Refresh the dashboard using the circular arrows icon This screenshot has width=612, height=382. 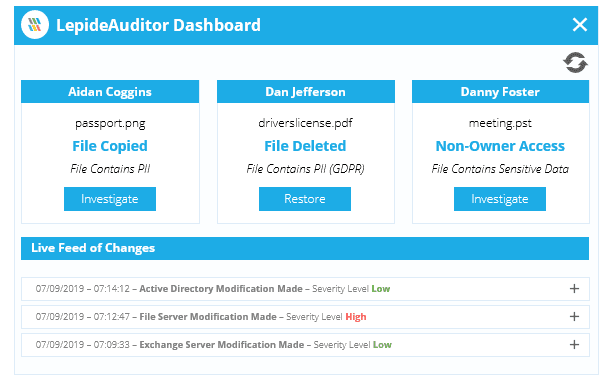[x=575, y=62]
